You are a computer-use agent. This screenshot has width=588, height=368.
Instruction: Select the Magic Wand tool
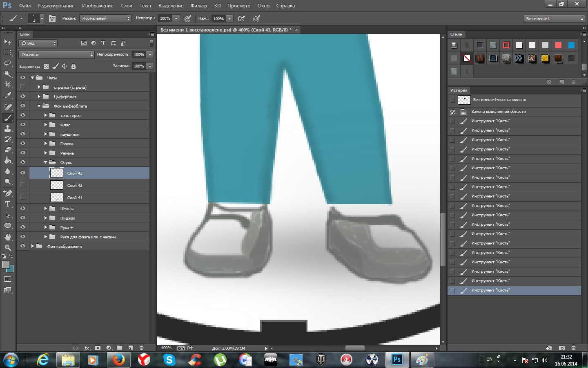click(x=8, y=74)
